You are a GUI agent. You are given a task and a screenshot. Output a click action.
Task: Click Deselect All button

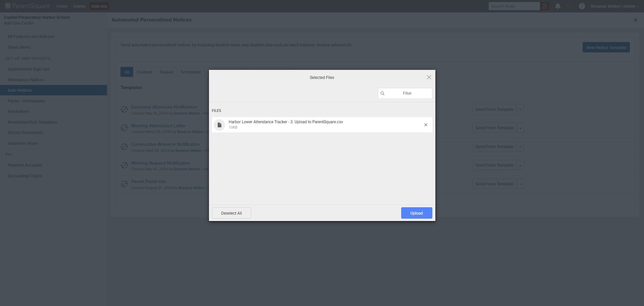click(231, 213)
